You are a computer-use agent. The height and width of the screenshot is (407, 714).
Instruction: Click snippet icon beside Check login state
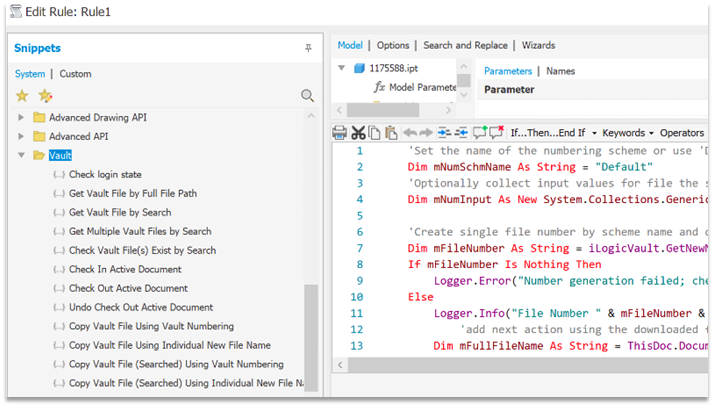coord(59,174)
